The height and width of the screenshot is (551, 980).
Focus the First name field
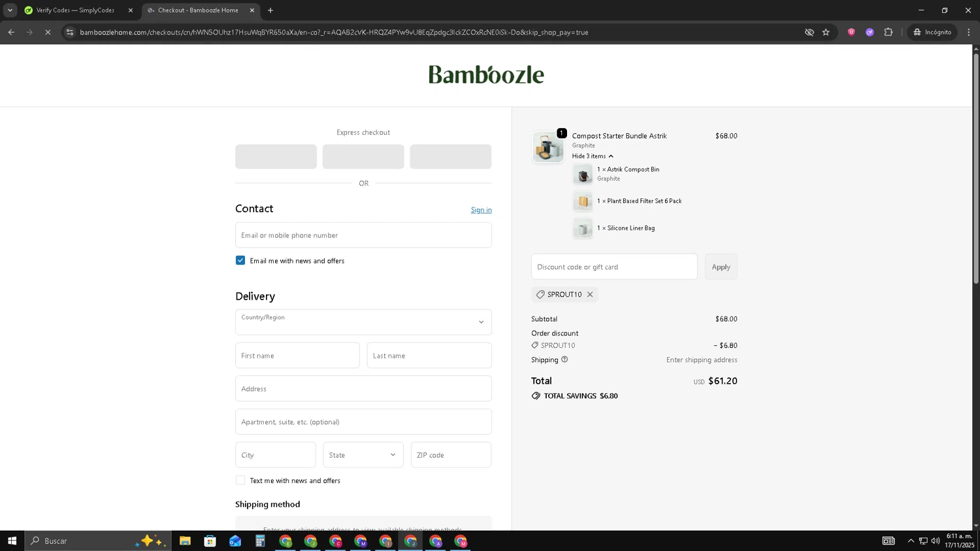(297, 356)
